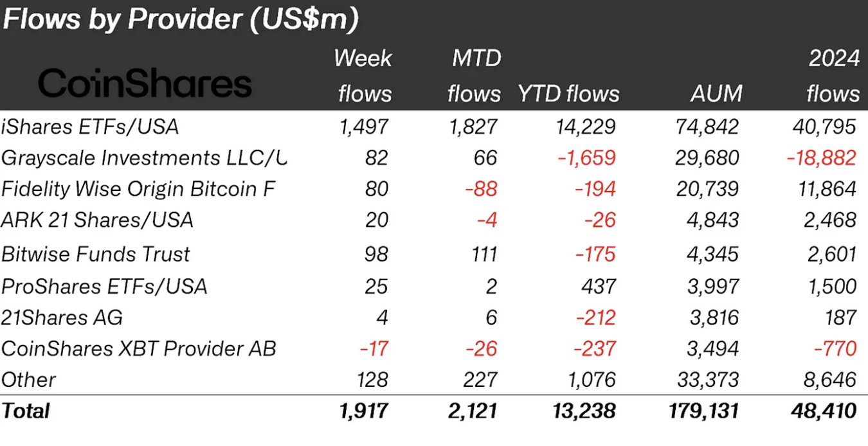Click the Grayscale Investments row label
868x446 pixels.
(144, 157)
